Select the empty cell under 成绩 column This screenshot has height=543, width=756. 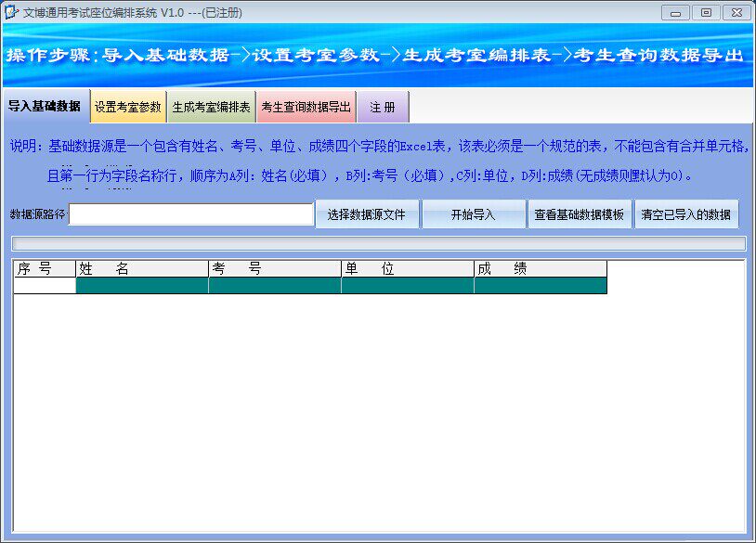[x=541, y=285]
